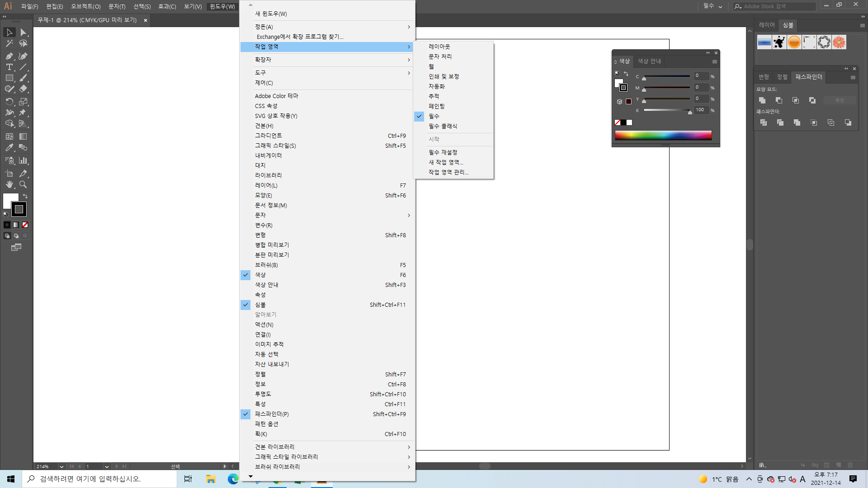Select the Zoom magnifier tool
868x488 pixels.
23,184
